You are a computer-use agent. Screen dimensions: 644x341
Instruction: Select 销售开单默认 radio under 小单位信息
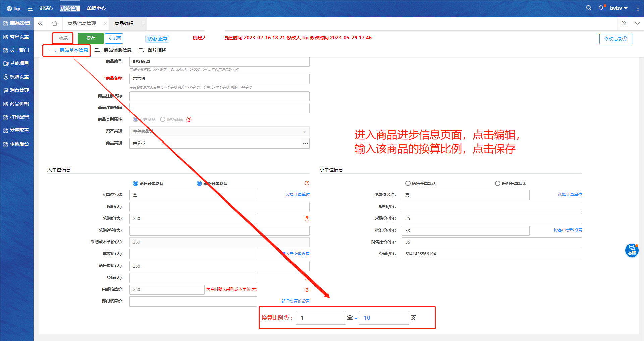(408, 183)
